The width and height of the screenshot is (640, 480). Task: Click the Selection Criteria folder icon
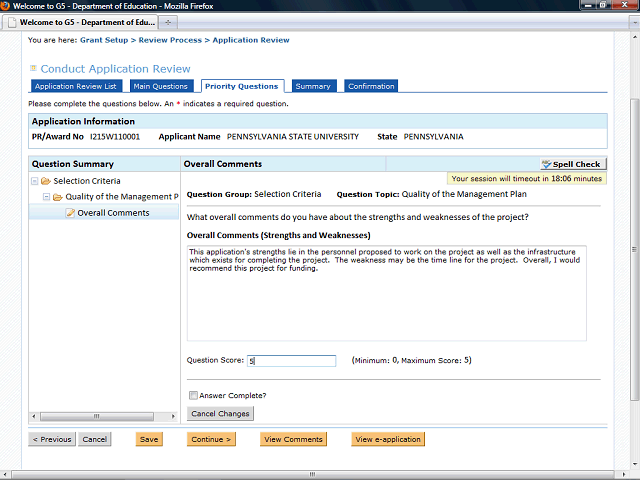coord(46,181)
